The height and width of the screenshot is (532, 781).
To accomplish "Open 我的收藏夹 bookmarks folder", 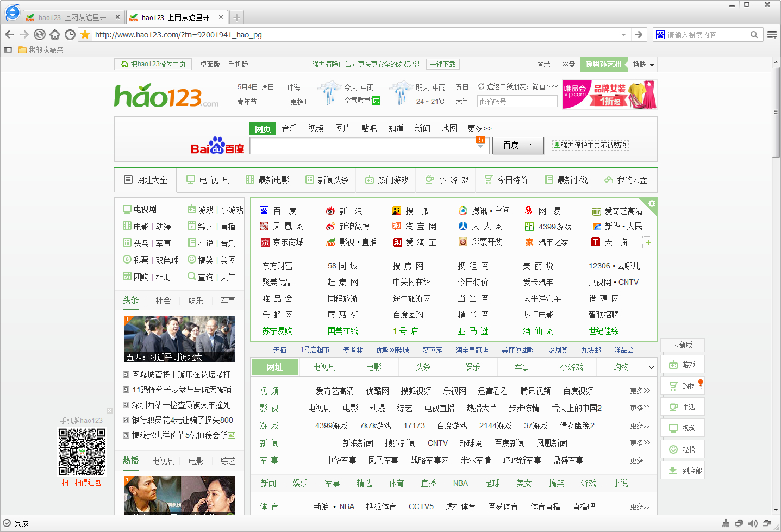I will (x=41, y=49).
